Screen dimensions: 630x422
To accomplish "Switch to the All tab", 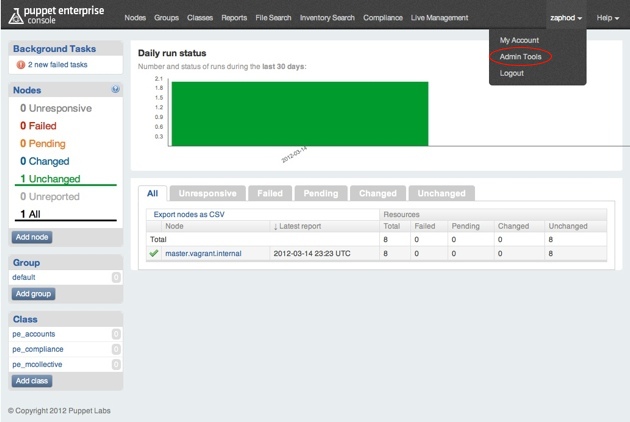I will pos(153,193).
